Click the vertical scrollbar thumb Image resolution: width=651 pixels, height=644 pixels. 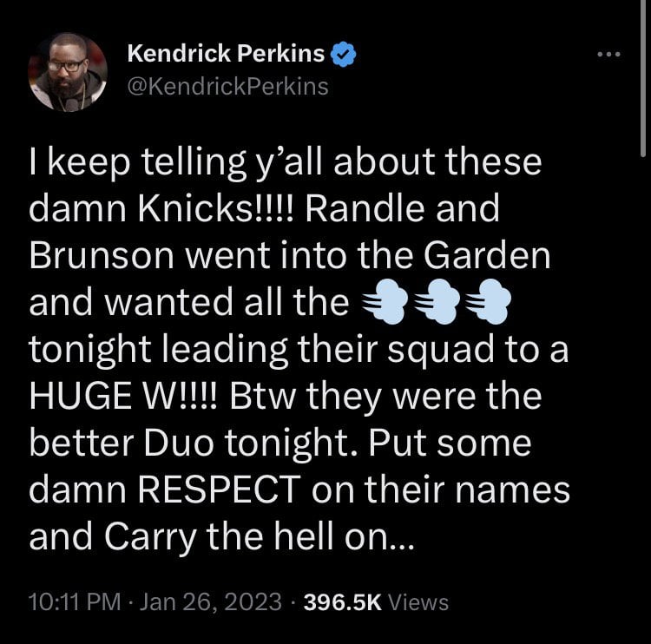coord(642,78)
